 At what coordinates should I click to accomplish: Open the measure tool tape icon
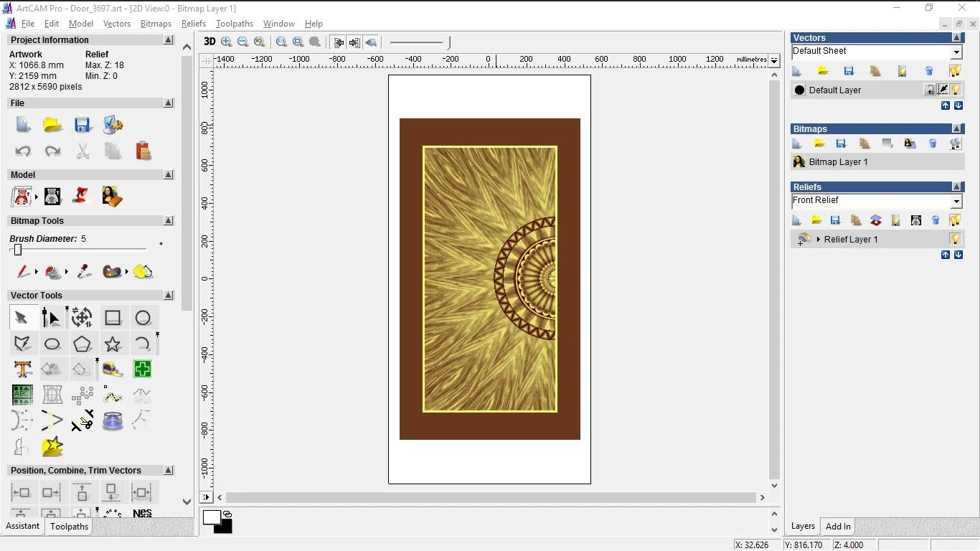coord(113,369)
